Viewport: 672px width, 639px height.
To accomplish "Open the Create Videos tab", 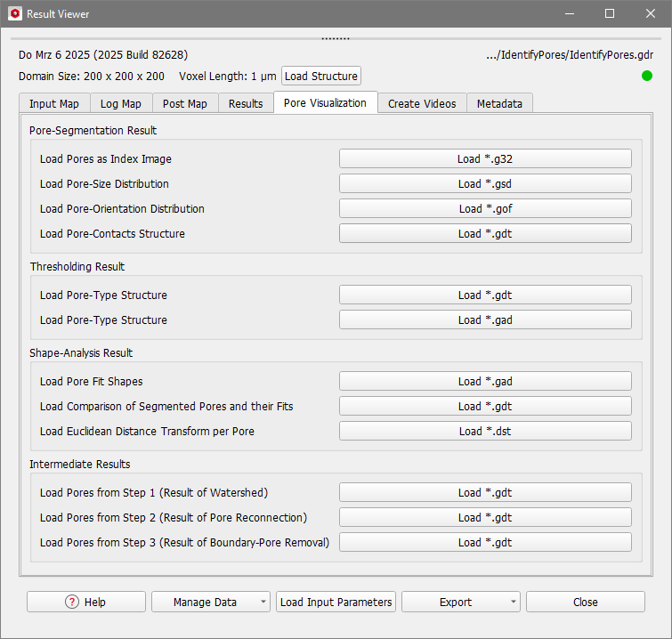I will (422, 103).
